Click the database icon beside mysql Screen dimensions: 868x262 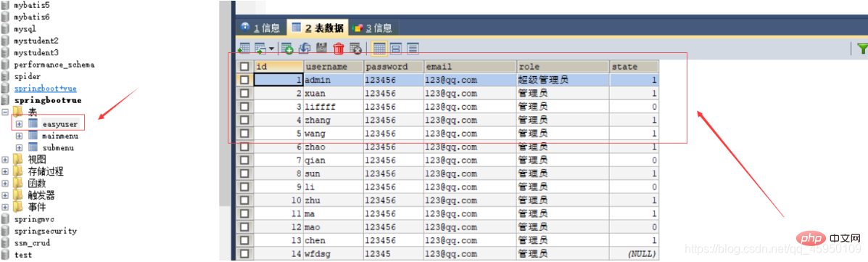[6, 29]
